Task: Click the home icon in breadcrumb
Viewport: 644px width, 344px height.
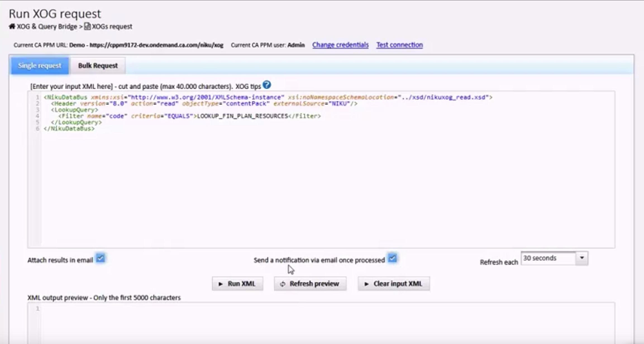Action: pyautogui.click(x=12, y=27)
